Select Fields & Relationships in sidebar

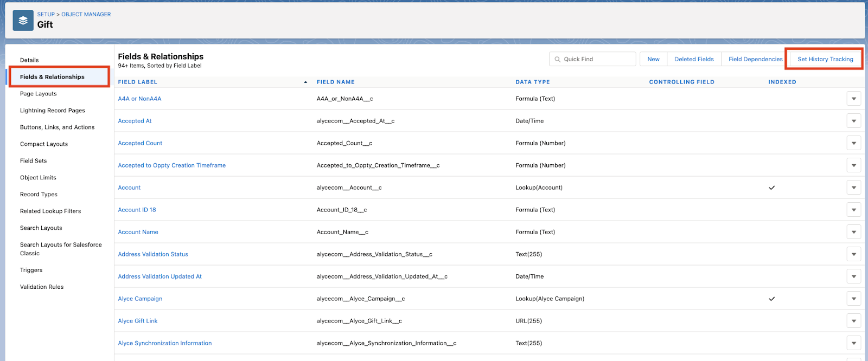tap(52, 77)
